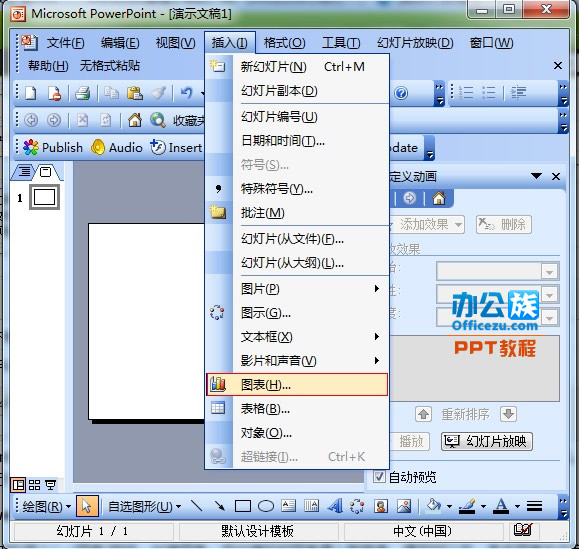Click the Print icon in toolbar
The height and width of the screenshot is (549, 579).
pos(82,93)
